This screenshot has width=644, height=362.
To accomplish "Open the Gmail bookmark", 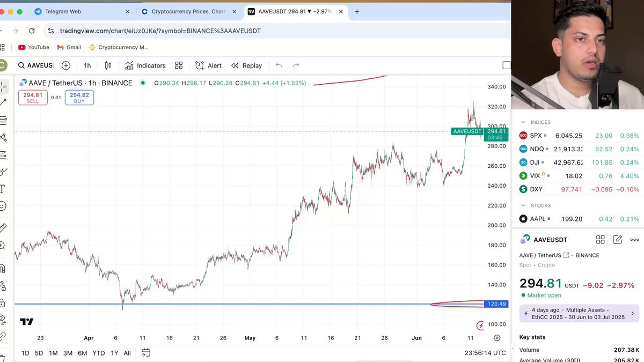I will click(x=68, y=47).
